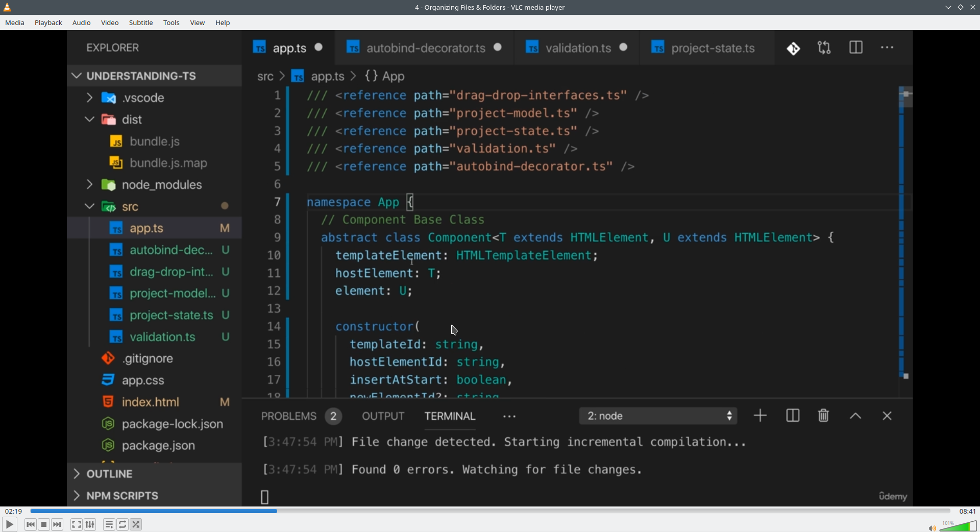This screenshot has width=980, height=532.
Task: Switch to the project-state.ts tab
Action: tap(706, 48)
